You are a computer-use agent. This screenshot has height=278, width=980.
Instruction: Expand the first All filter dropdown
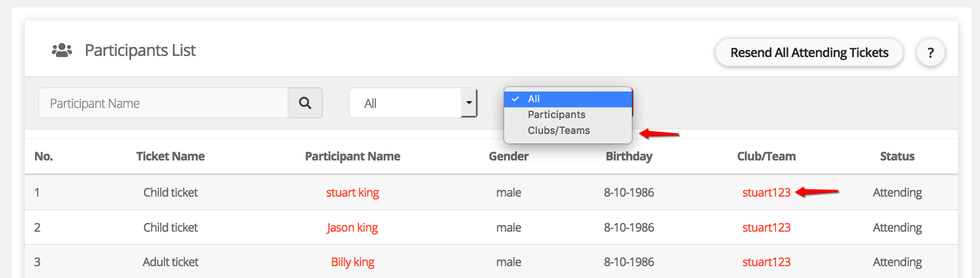pyautogui.click(x=413, y=103)
